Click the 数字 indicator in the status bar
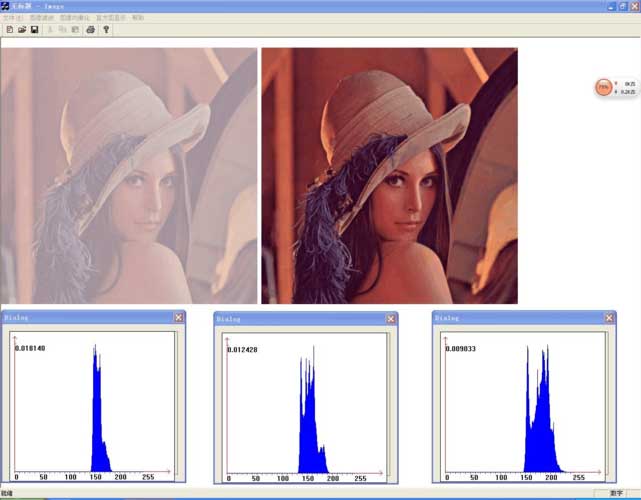Image resolution: width=641 pixels, height=500 pixels. 616,493
